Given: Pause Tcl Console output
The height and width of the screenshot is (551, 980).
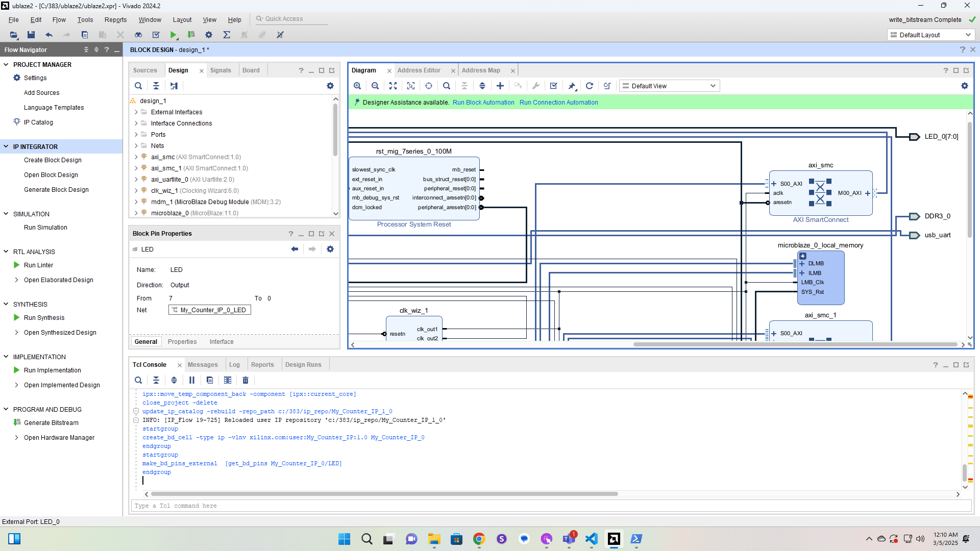Looking at the screenshot, I should click(192, 380).
